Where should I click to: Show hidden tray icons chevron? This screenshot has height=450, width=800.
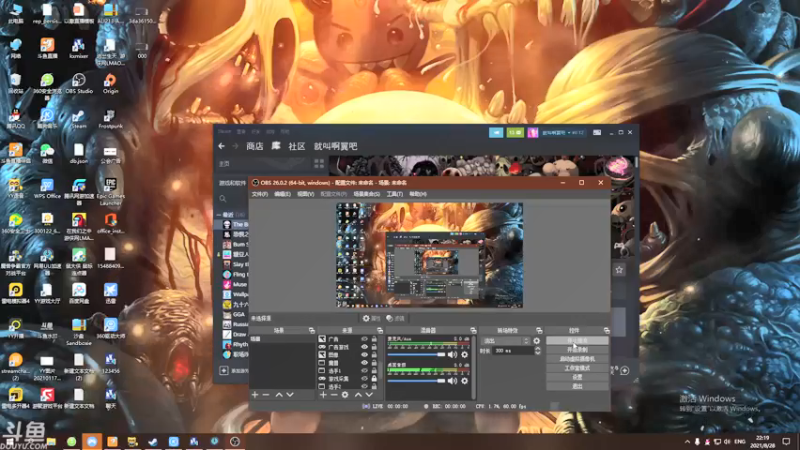[x=687, y=442]
